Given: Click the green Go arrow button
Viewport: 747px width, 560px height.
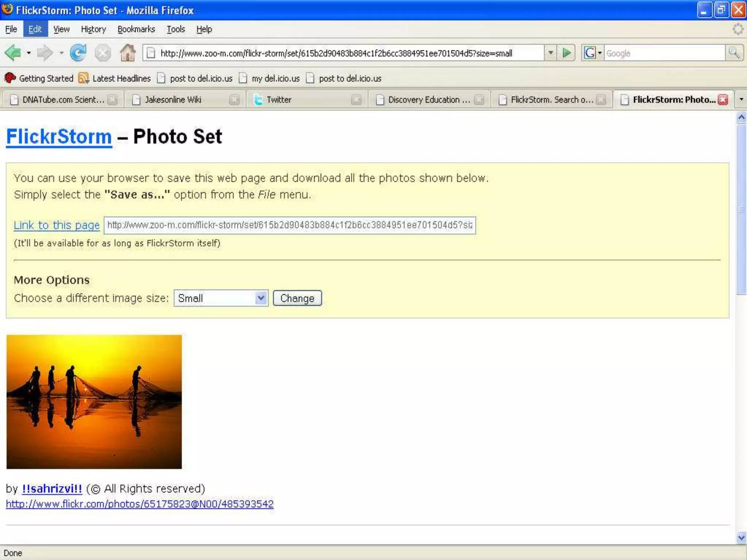Looking at the screenshot, I should (566, 53).
